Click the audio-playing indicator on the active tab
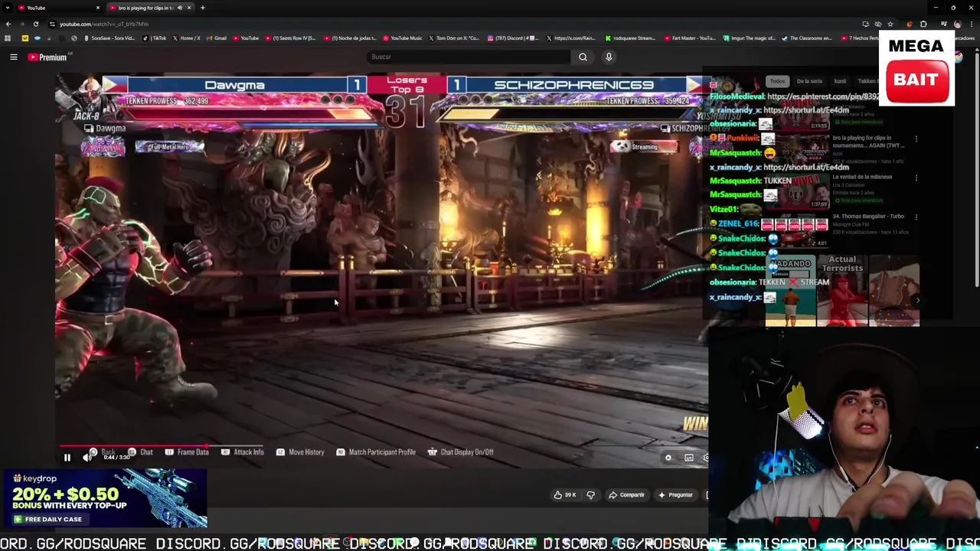This screenshot has width=980, height=551. pos(180,8)
